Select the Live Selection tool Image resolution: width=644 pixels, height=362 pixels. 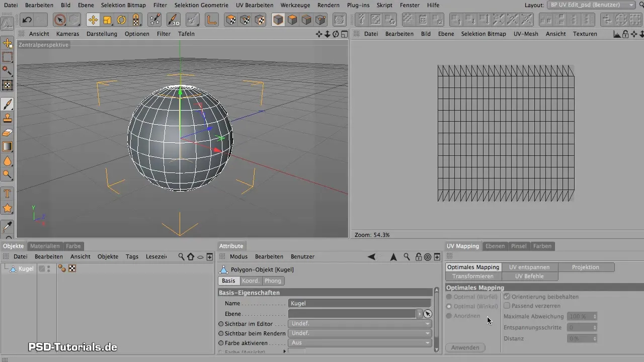pyautogui.click(x=60, y=20)
